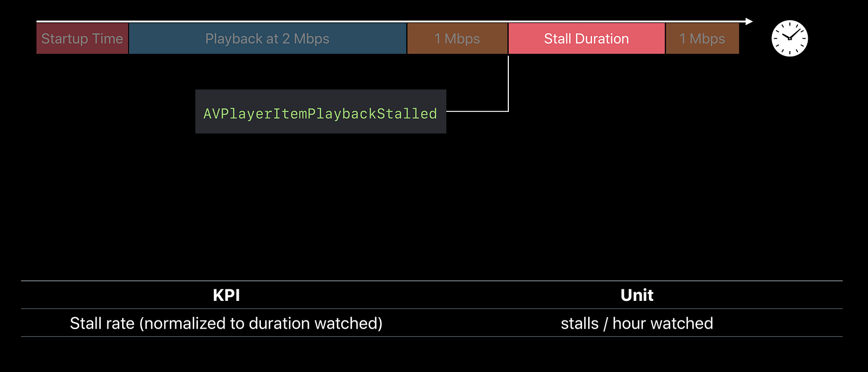Viewport: 868px width, 372px height.
Task: Click the words "hour watched" in the Unit column
Action: pyautogui.click(x=662, y=323)
